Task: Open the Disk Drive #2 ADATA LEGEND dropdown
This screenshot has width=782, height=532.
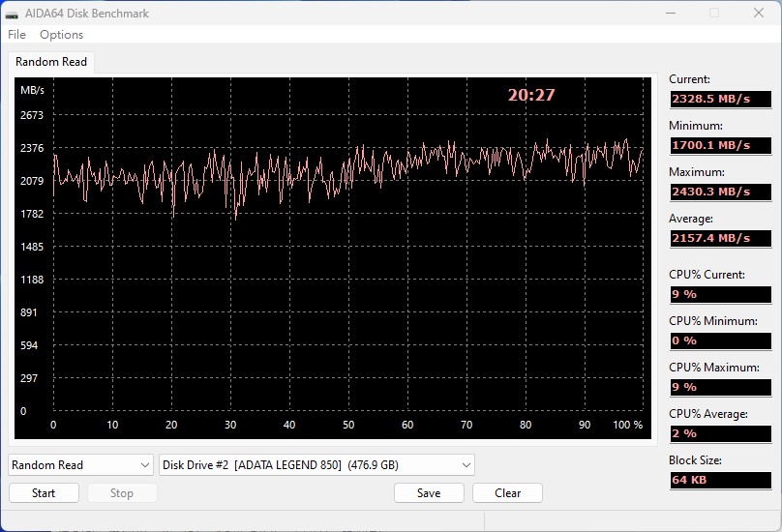Action: click(316, 465)
